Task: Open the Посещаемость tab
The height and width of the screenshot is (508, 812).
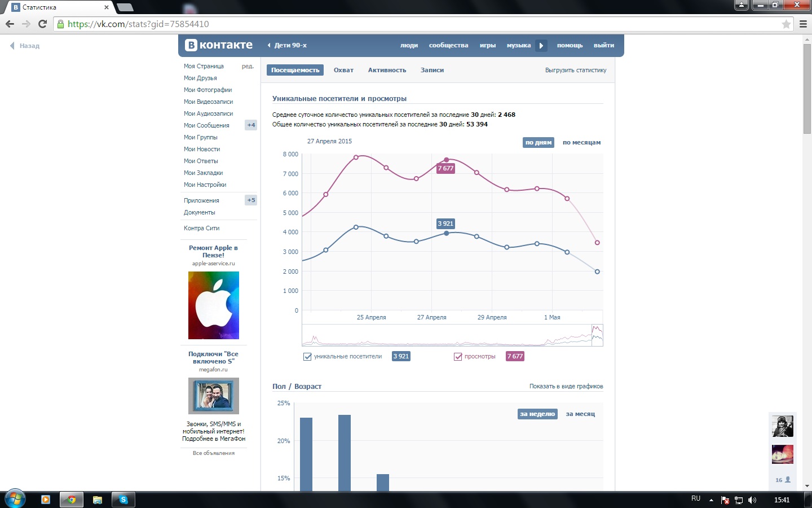Action: point(295,70)
